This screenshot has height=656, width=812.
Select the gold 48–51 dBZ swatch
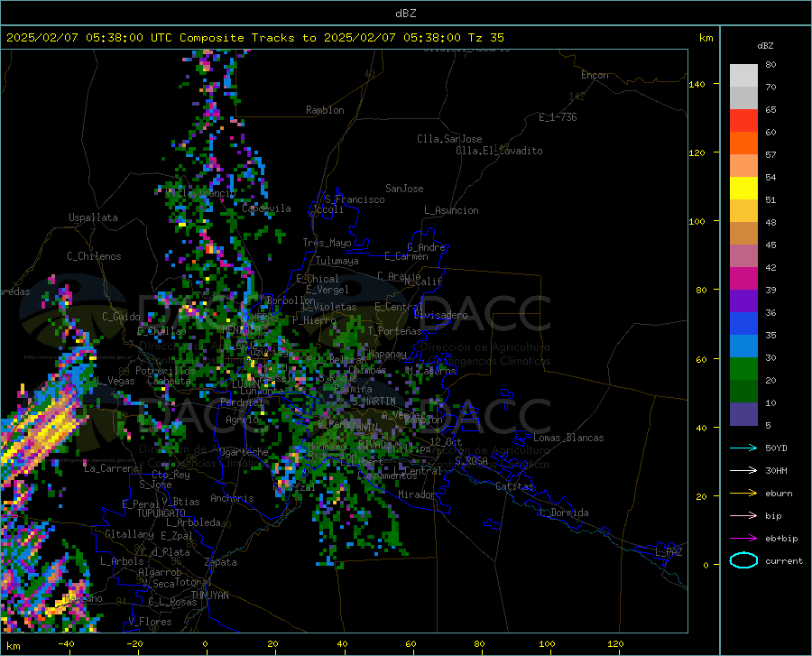[x=743, y=211]
